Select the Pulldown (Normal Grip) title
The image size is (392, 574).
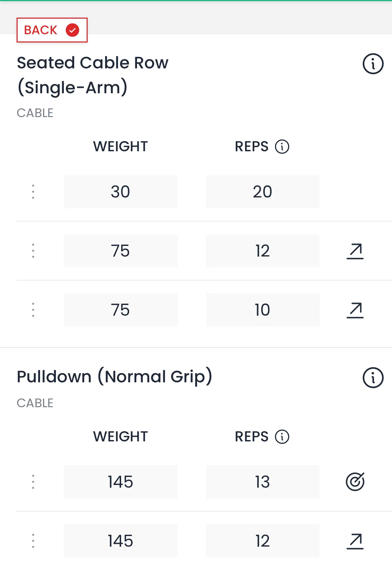tap(114, 376)
